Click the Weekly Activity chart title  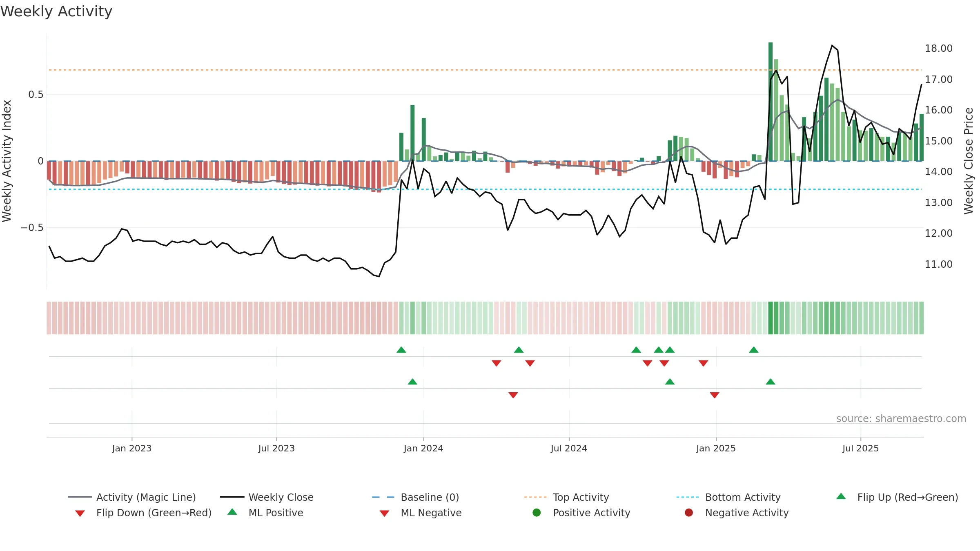(56, 11)
